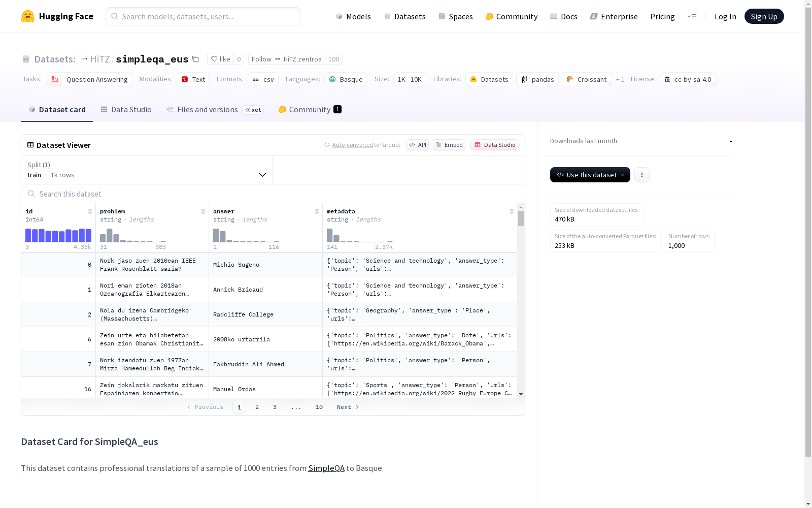Click the Next page button
This screenshot has width=812, height=508.
tap(348, 407)
